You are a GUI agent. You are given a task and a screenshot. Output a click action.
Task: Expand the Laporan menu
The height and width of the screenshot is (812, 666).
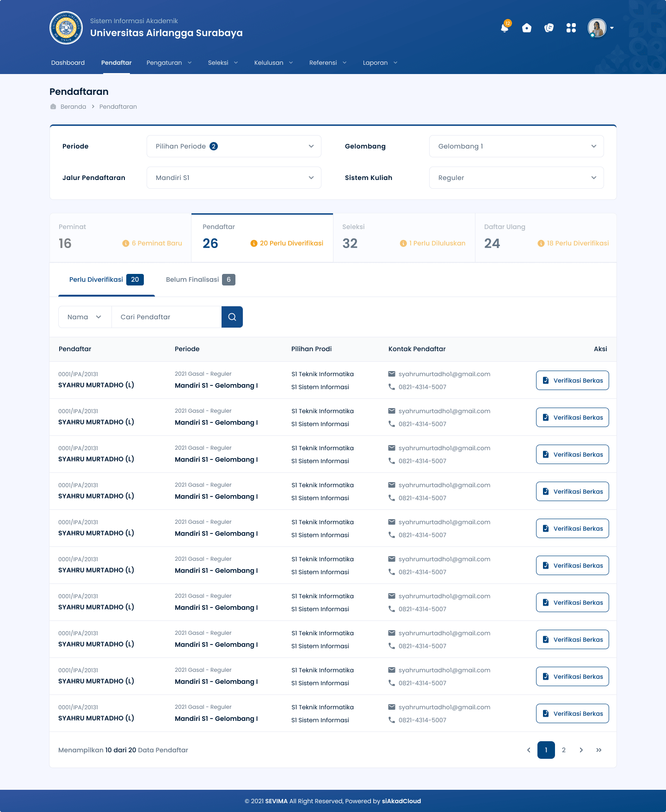[x=380, y=62]
